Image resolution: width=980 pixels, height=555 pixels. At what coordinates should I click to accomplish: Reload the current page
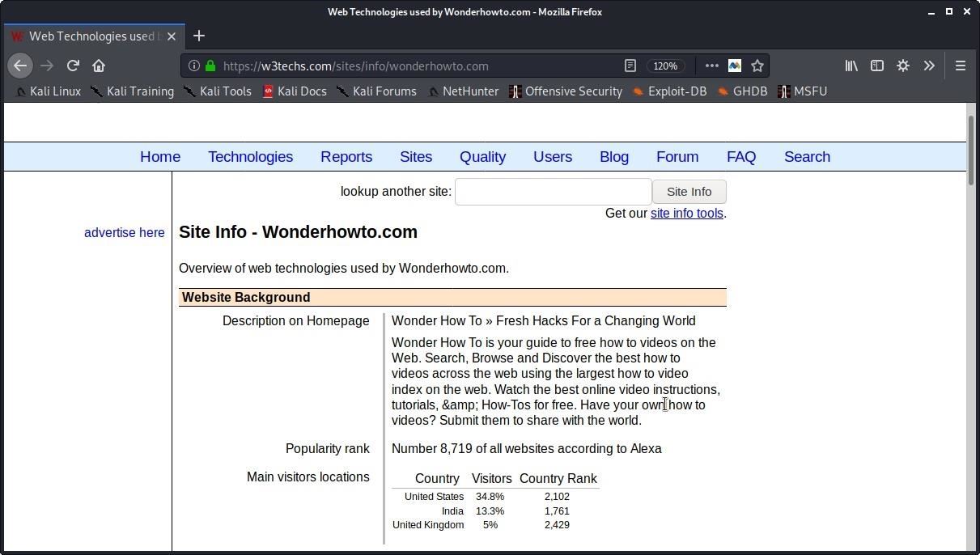pyautogui.click(x=73, y=66)
